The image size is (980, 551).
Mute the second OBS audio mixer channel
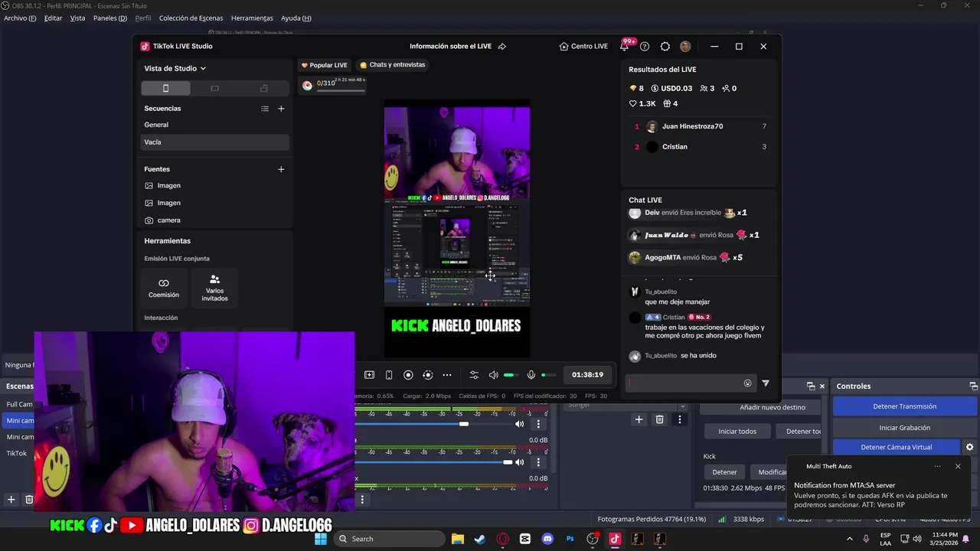pos(520,462)
